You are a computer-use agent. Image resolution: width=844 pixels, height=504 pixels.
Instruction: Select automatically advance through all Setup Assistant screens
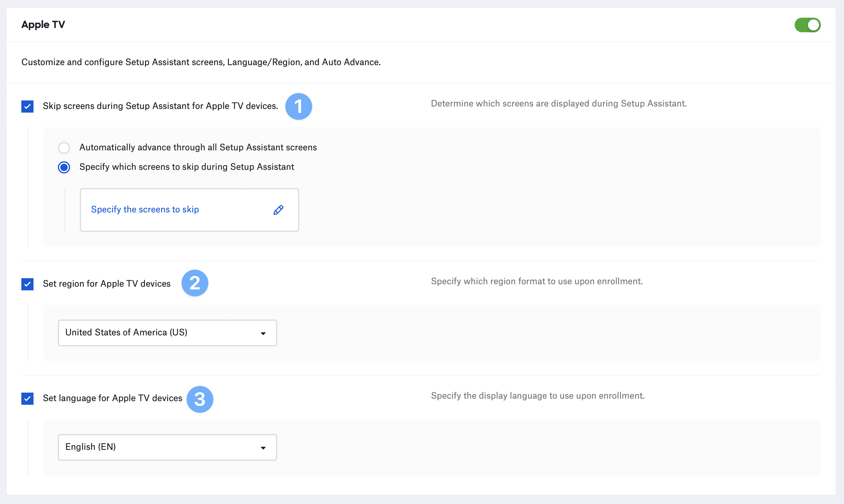click(64, 147)
